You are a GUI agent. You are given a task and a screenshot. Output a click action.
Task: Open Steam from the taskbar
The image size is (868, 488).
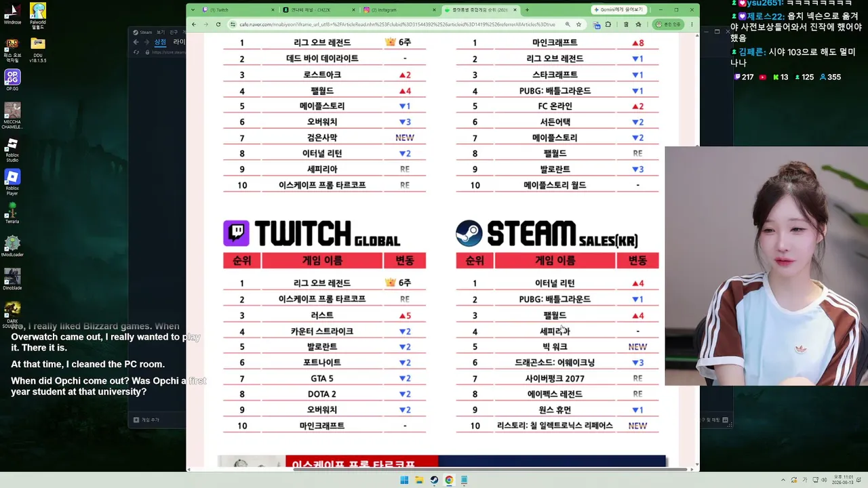[434, 480]
